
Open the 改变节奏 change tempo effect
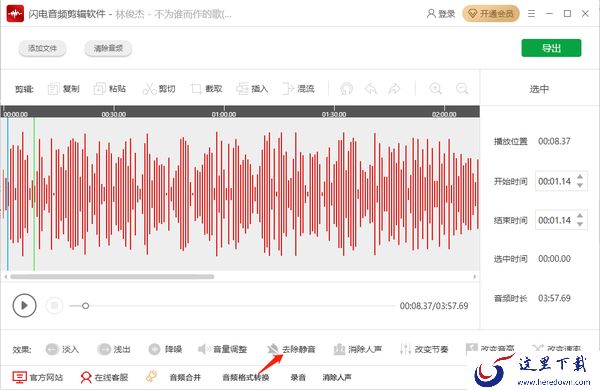pos(424,349)
